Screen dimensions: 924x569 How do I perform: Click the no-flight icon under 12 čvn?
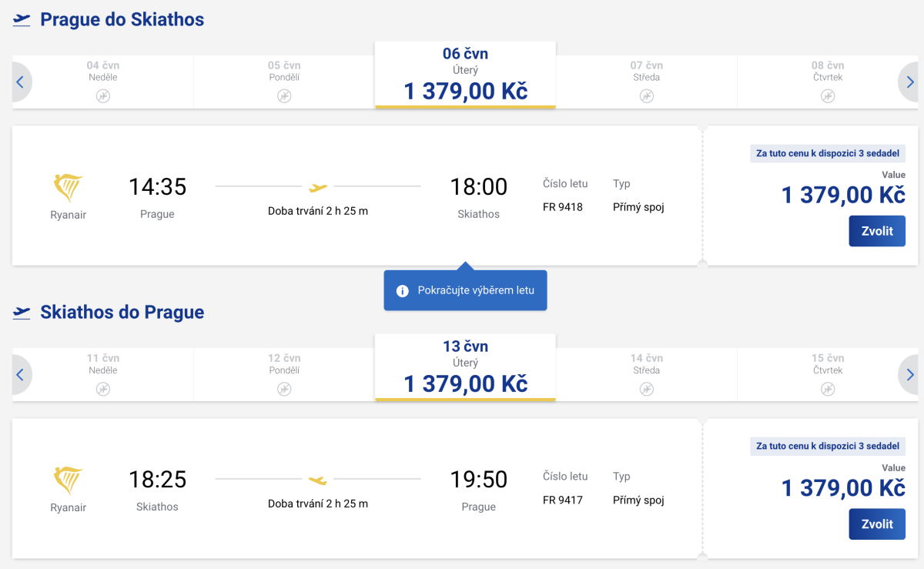click(284, 389)
